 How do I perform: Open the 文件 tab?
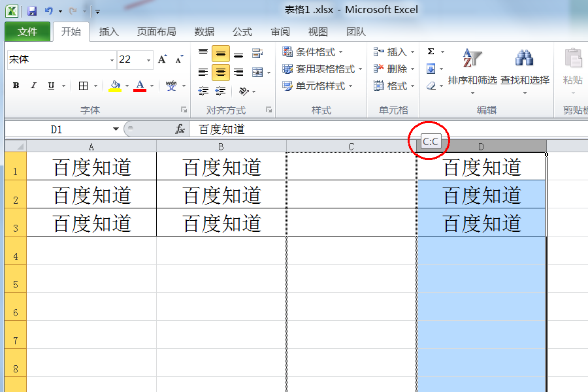coord(27,31)
